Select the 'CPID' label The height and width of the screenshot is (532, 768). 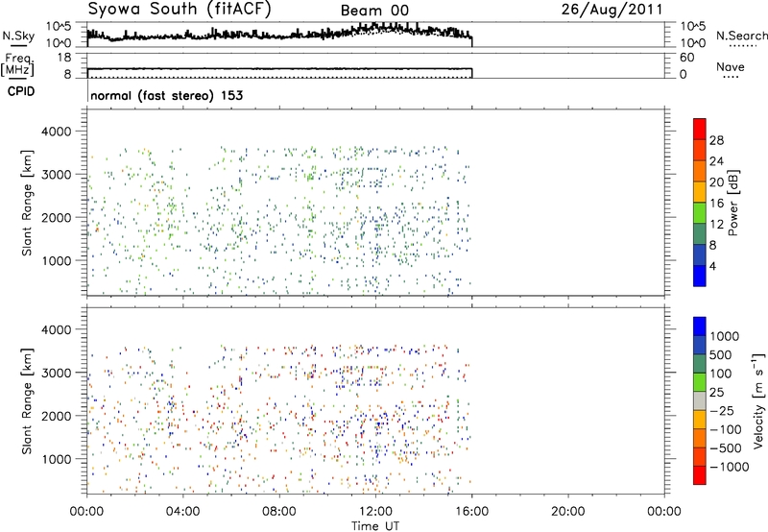tap(21, 91)
